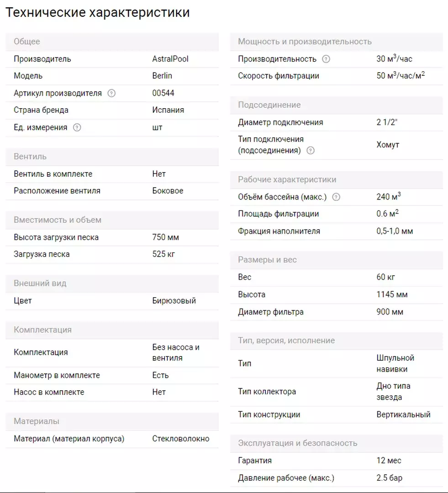This screenshot has width=448, height=493.
Task: Click the Технические характеристики page heading
Action: [x=98, y=13]
